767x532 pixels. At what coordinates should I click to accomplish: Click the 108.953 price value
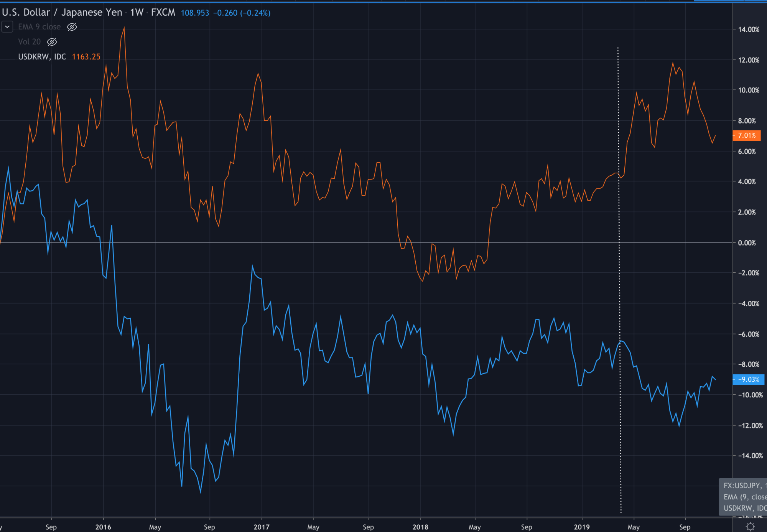point(195,13)
